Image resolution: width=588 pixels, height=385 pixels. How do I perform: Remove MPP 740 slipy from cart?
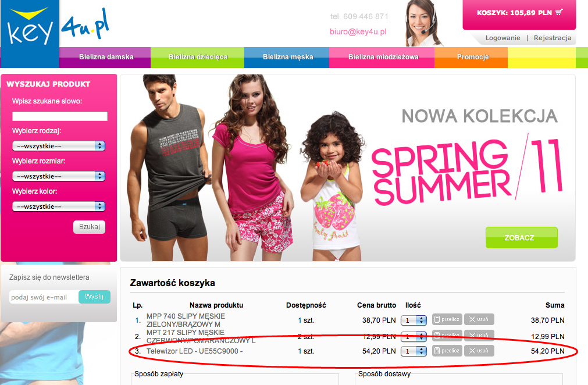click(x=479, y=319)
